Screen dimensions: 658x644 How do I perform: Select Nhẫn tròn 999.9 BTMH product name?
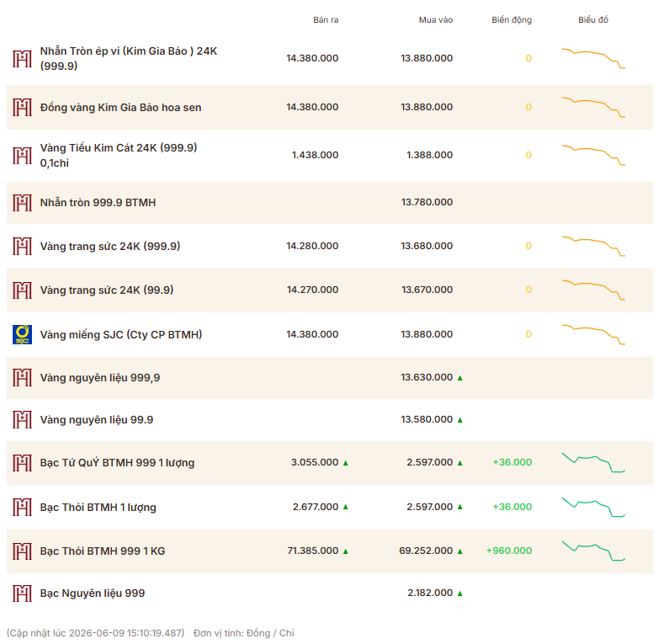[x=98, y=203]
